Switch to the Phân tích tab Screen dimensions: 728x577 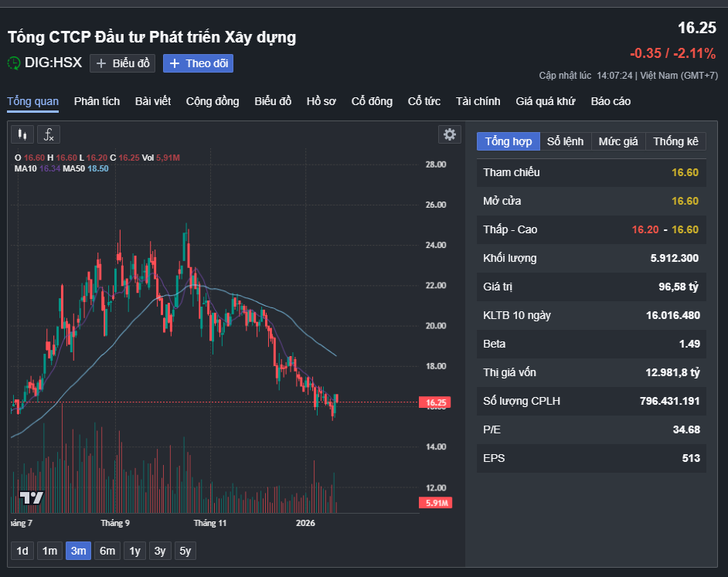[x=97, y=100]
